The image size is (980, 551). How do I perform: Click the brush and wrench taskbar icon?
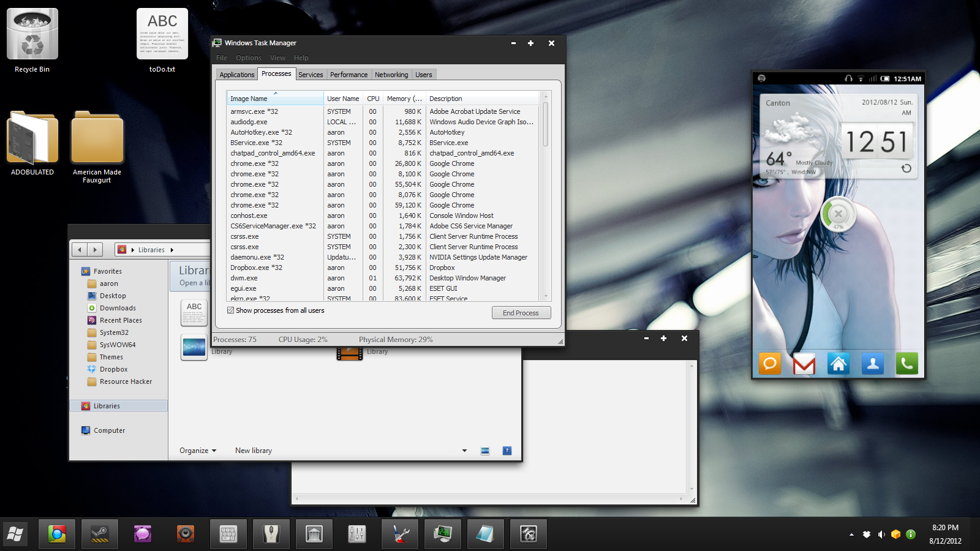click(x=400, y=534)
